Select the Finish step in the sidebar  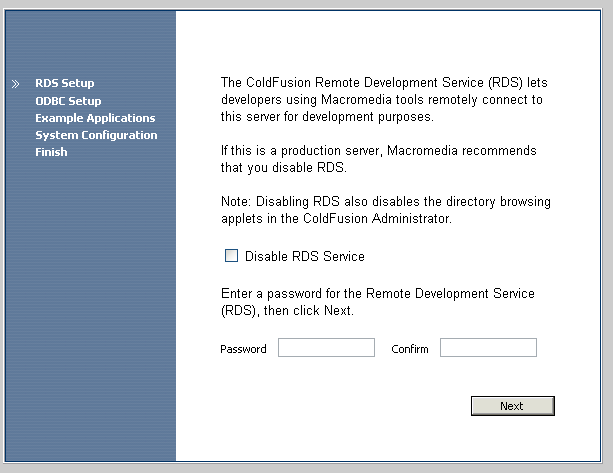click(51, 152)
